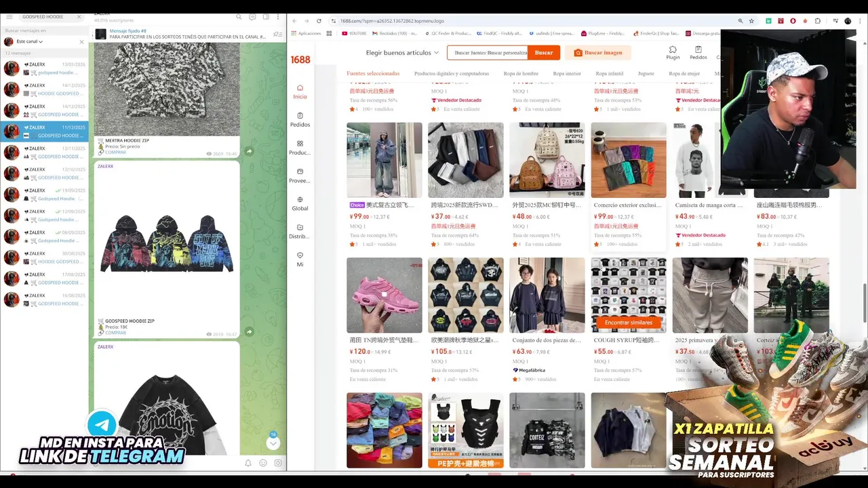
Task: Click COMPRAR under GODSPEED HOODIE ZIP
Action: coord(115,333)
